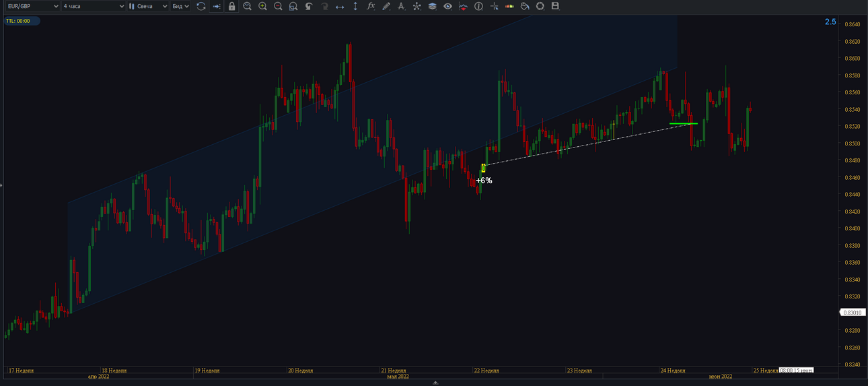Toggle the eye visibility icon
Viewport: 868px width, 386px height.
pos(447,6)
